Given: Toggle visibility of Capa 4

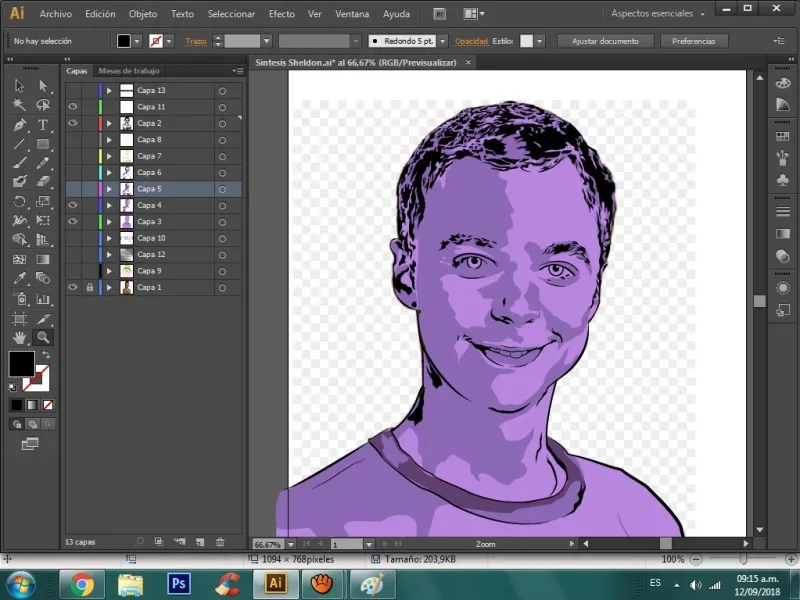Looking at the screenshot, I should 73,205.
